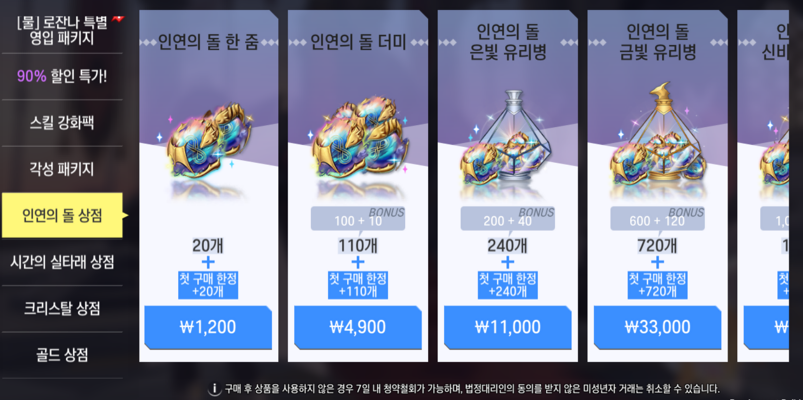Click the plus icon under 720개

coord(657,262)
